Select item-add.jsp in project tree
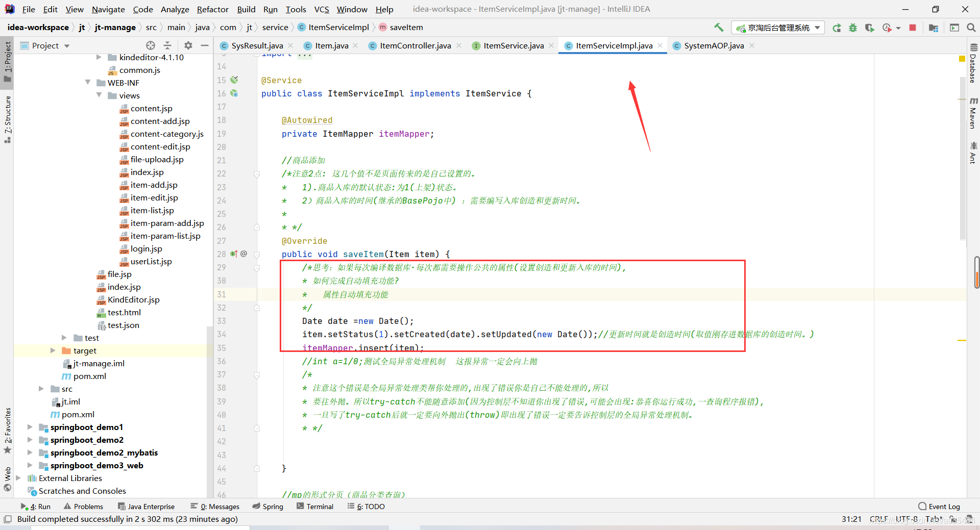The height and width of the screenshot is (530, 980). (154, 185)
